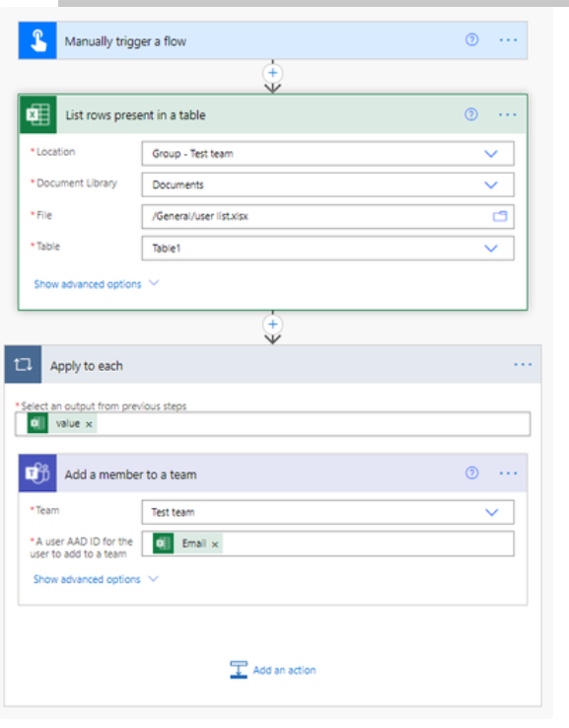Open Apply to each ellipsis menu
The image size is (569, 728).
point(523,365)
